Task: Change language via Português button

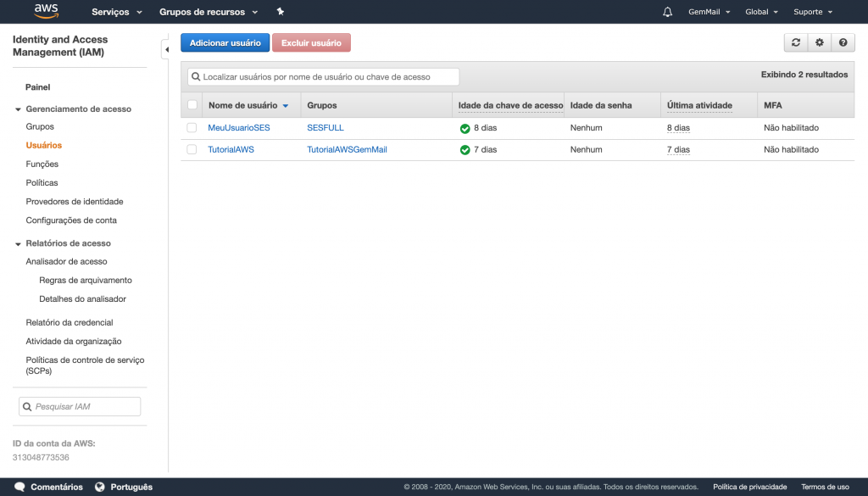Action: [124, 488]
